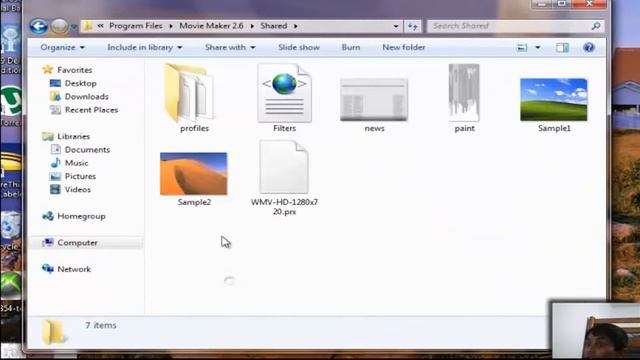
Task: Click the 7 items status text
Action: (x=101, y=325)
